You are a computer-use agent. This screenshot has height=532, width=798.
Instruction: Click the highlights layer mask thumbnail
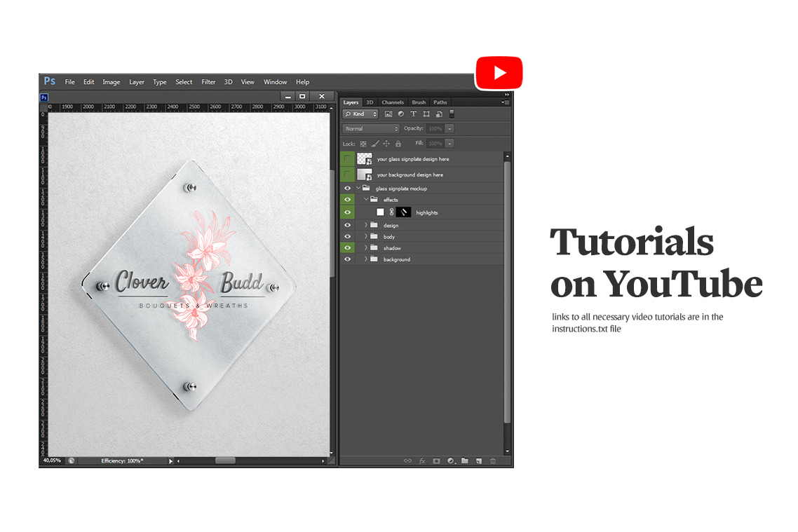tap(403, 212)
